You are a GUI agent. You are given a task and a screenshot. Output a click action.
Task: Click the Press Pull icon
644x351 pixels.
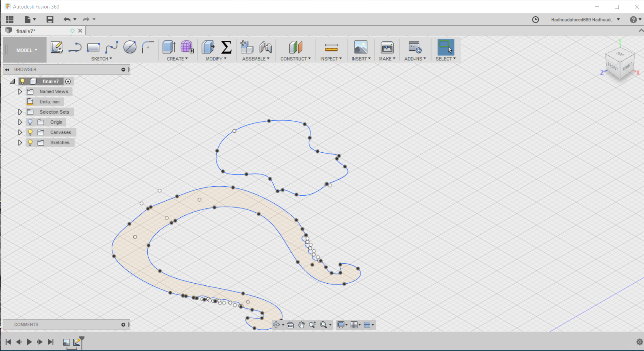click(208, 47)
